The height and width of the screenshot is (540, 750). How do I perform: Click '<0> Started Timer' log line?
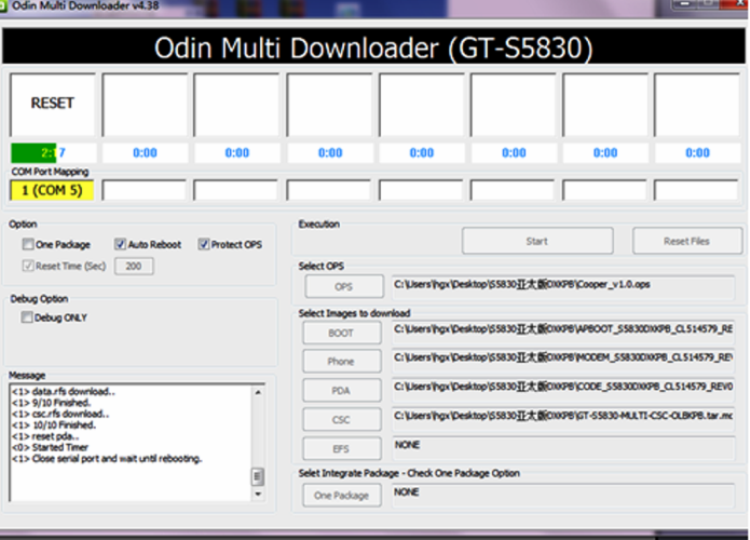[50, 447]
